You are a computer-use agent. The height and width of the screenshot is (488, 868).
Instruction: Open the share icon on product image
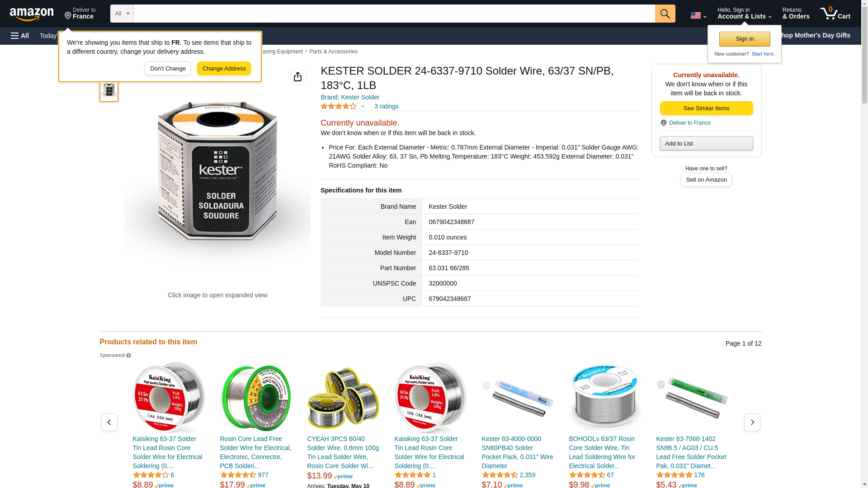click(x=297, y=77)
